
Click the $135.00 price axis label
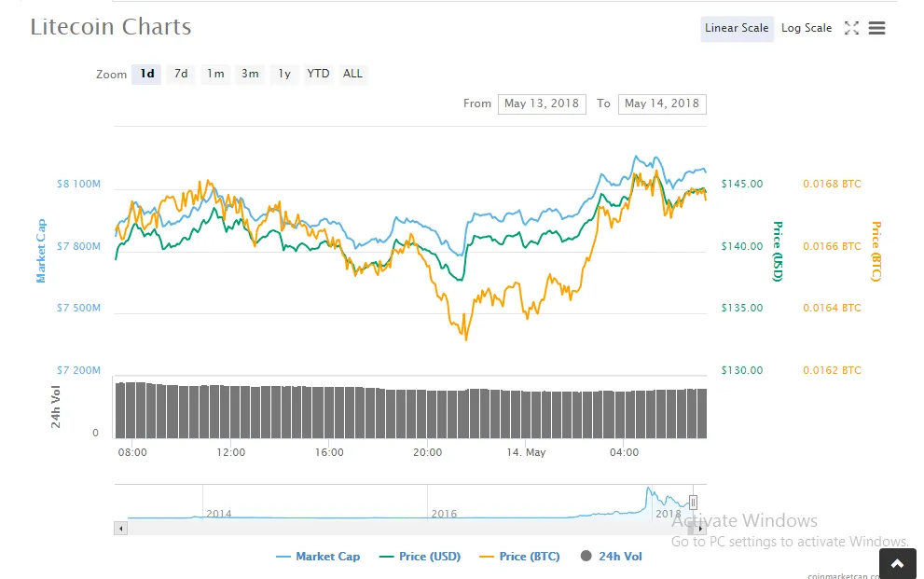(742, 308)
